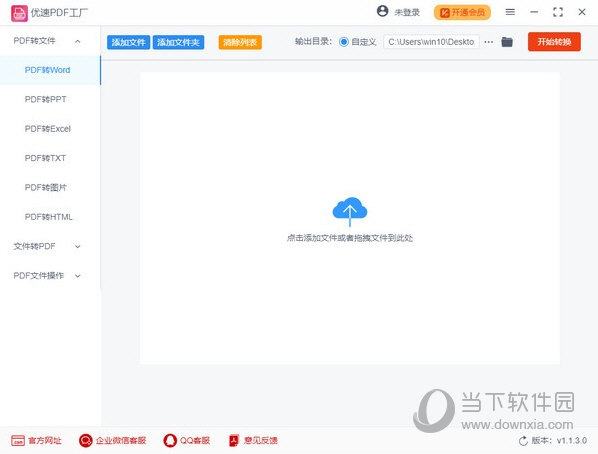Viewport: 598px width, 454px height.
Task: Click the QQ客服 penguin icon
Action: (x=170, y=441)
